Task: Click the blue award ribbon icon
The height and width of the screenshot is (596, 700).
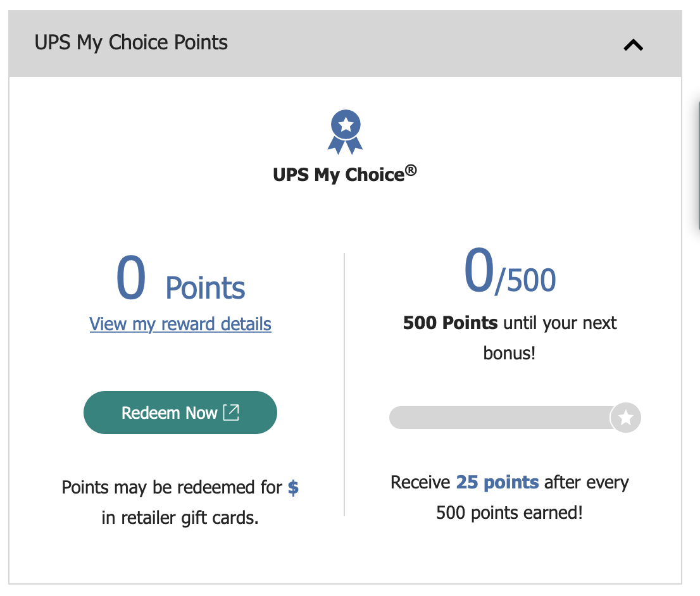Action: pyautogui.click(x=345, y=132)
